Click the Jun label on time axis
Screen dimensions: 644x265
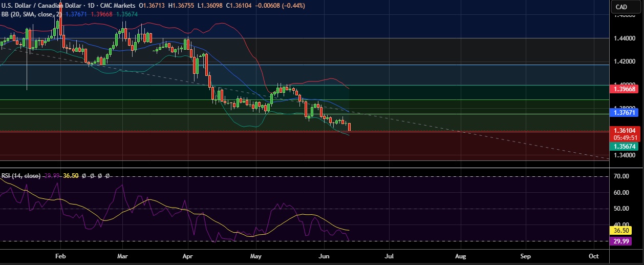coord(324,255)
